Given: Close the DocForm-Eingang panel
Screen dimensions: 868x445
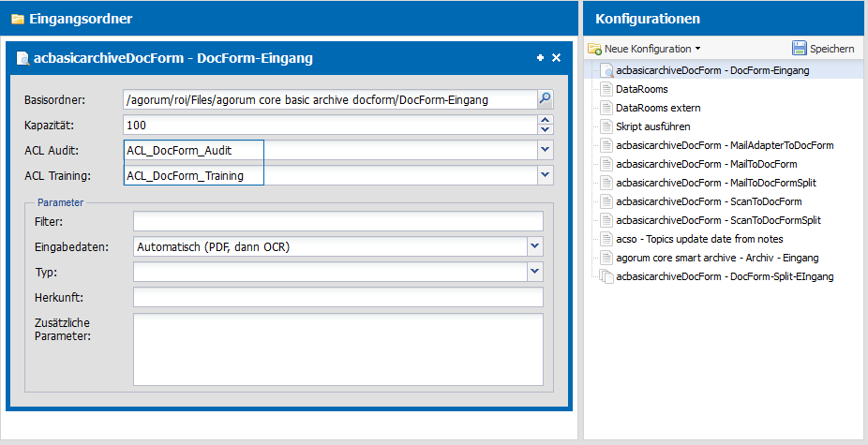Looking at the screenshot, I should click(557, 57).
